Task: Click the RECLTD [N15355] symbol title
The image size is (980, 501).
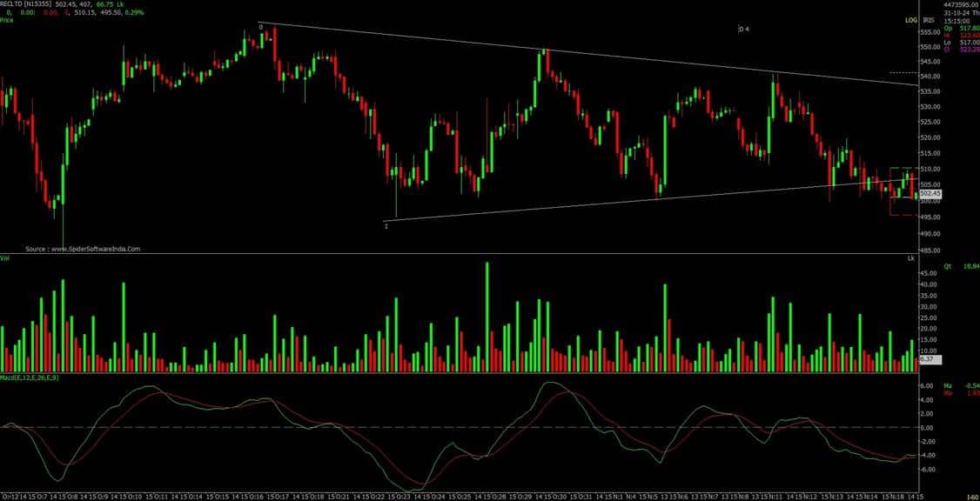Action: 27,4
